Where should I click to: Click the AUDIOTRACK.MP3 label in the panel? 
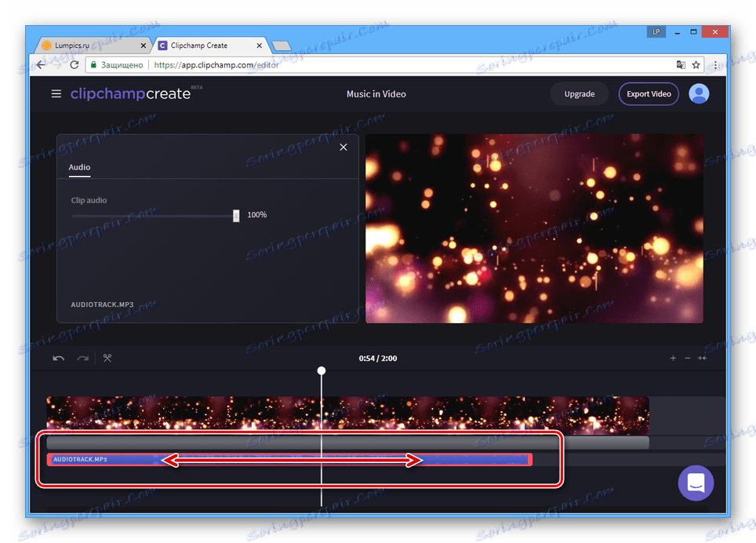pyautogui.click(x=102, y=304)
